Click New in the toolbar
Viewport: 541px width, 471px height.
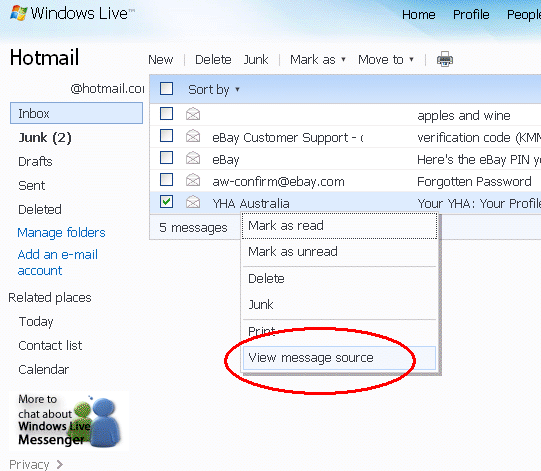coord(160,60)
